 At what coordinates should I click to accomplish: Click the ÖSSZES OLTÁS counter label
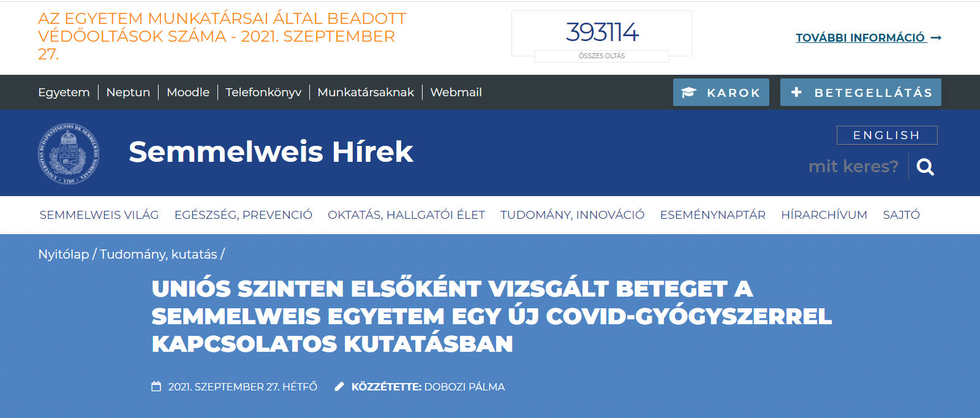[601, 56]
